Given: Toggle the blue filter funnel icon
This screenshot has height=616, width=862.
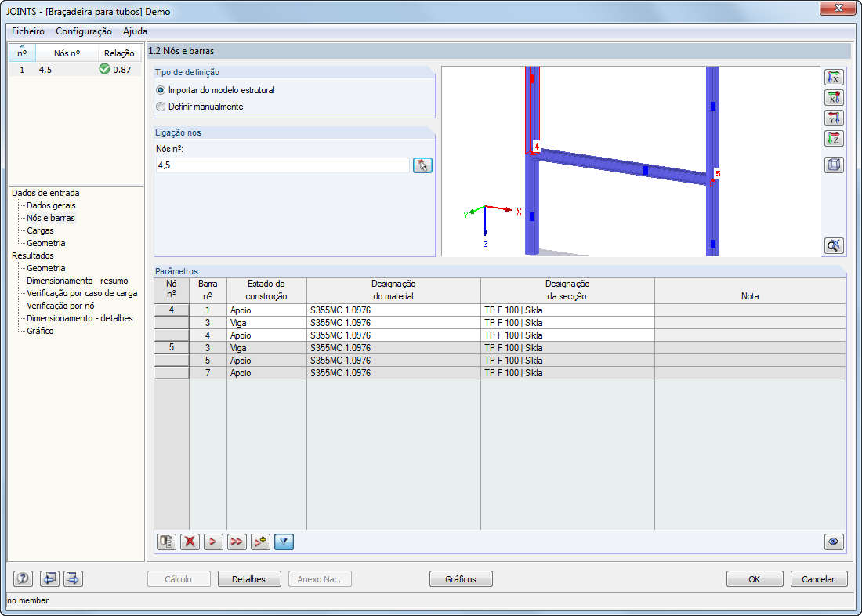Looking at the screenshot, I should (284, 542).
